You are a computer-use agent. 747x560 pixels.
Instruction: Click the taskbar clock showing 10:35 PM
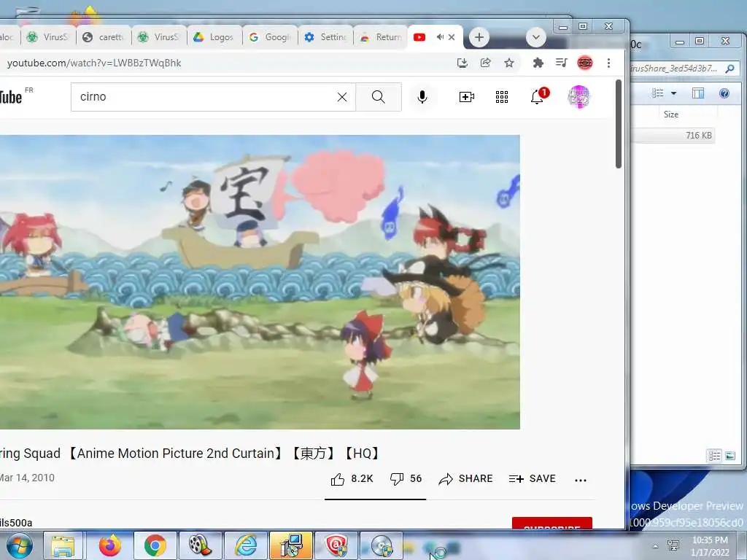710,546
